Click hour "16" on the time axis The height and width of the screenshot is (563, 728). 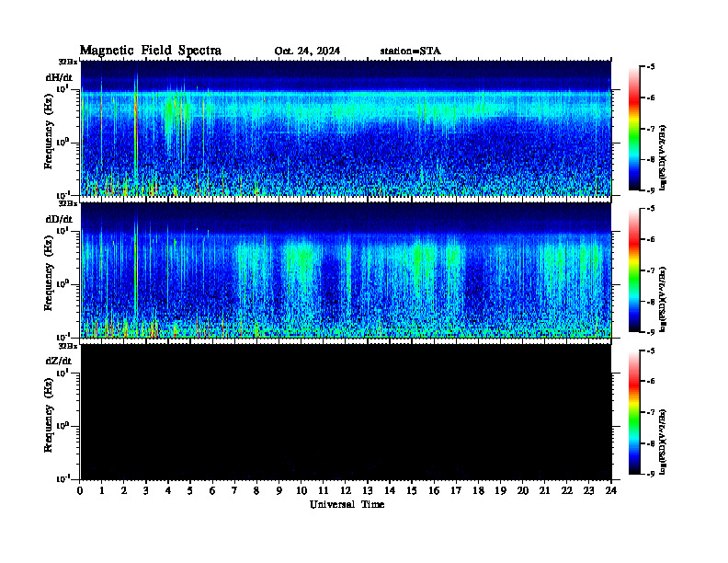coord(434,491)
